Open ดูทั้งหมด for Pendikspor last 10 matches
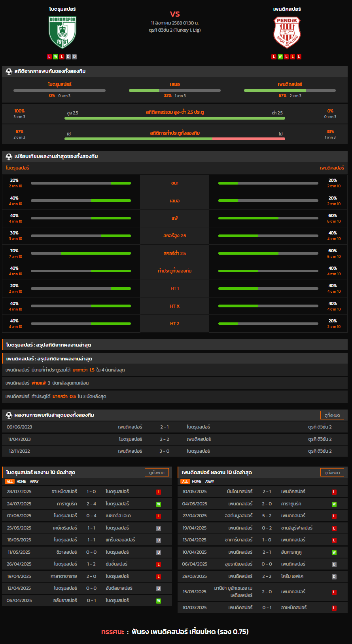This screenshot has width=352, height=644. 332,473
